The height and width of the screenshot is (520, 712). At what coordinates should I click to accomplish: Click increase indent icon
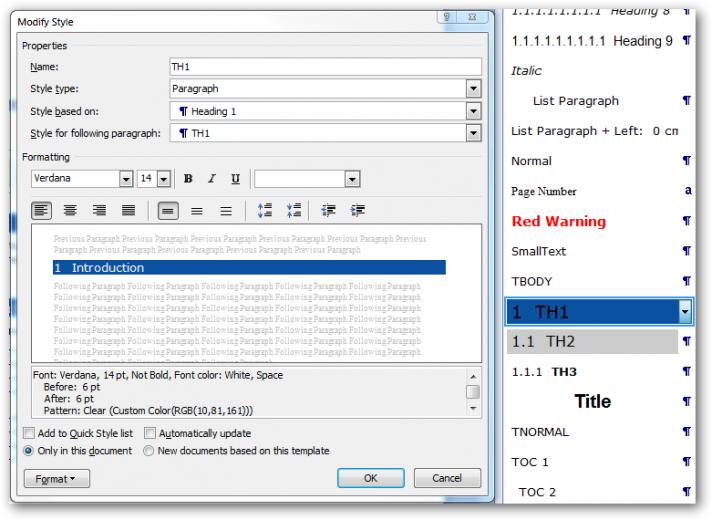(x=358, y=211)
